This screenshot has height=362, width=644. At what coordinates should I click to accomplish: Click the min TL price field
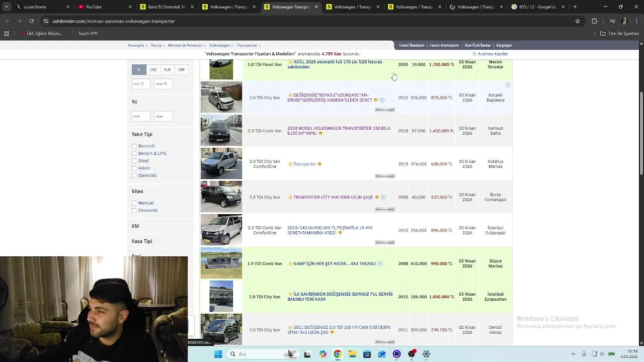pos(141,84)
